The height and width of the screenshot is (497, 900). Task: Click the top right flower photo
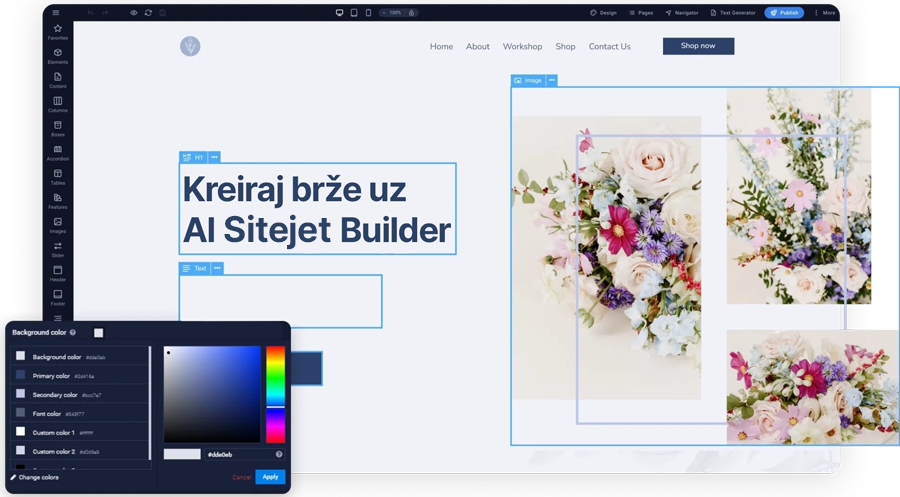[x=798, y=196]
